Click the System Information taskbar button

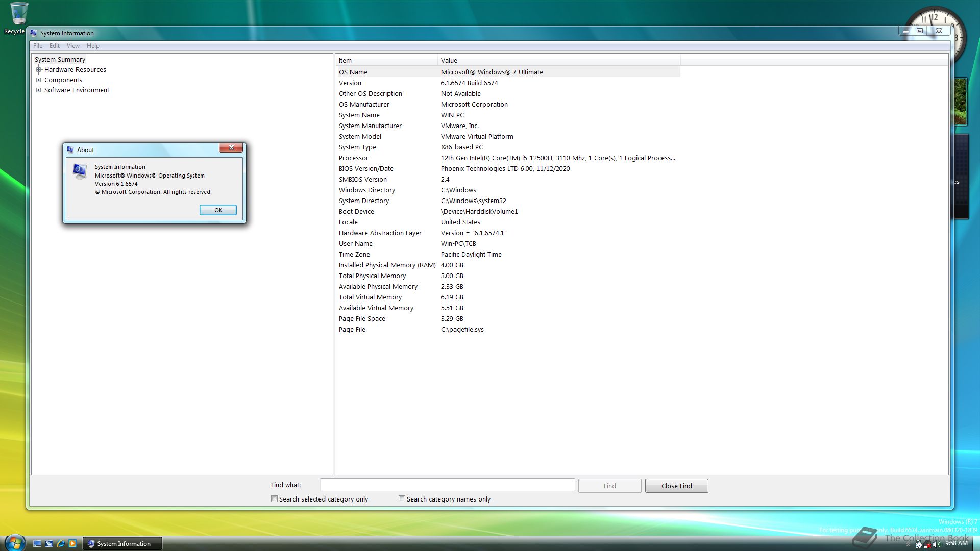coord(122,544)
